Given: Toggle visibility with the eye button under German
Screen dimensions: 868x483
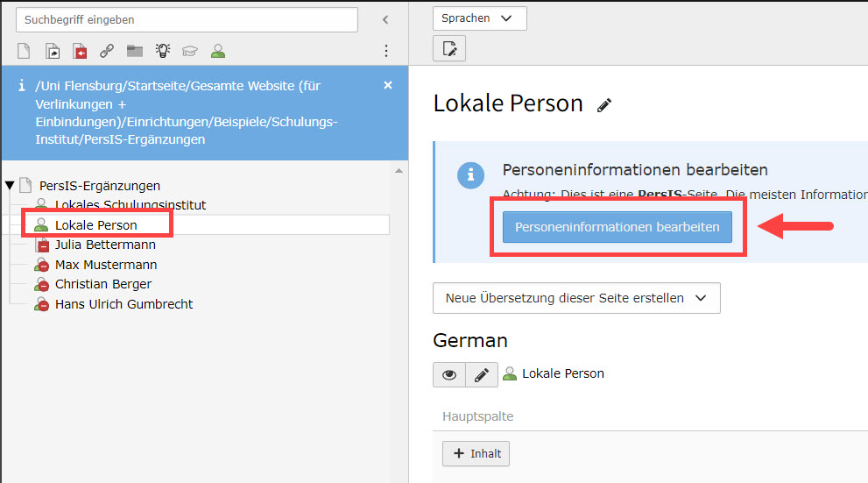Looking at the screenshot, I should pos(449,374).
